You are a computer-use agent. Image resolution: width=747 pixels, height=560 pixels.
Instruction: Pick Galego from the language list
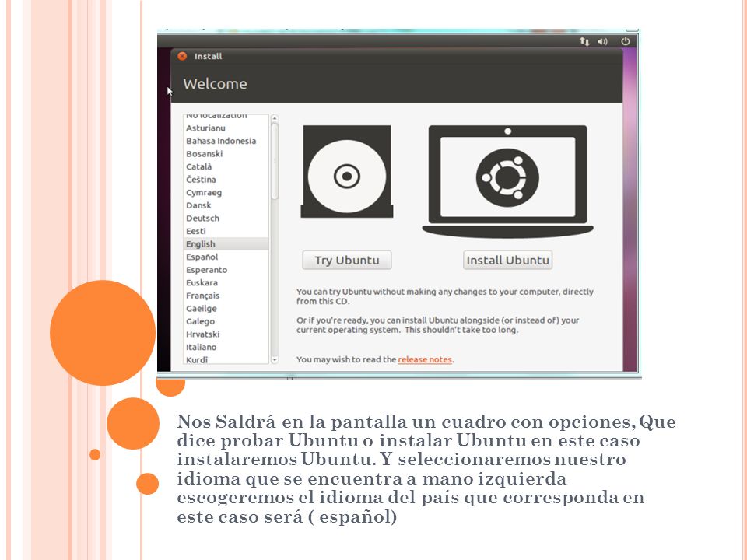tap(226, 321)
